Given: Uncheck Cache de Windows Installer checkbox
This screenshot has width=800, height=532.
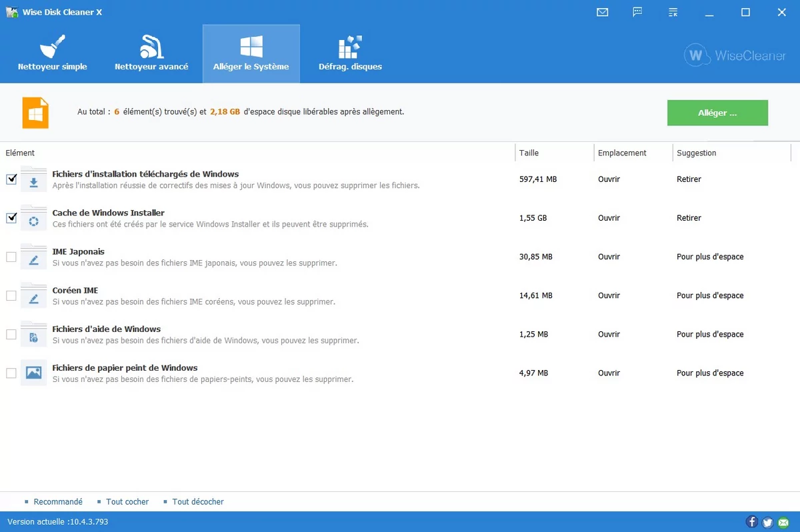Looking at the screenshot, I should coord(11,218).
